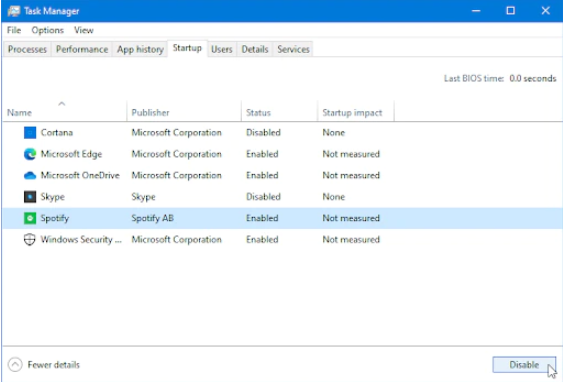Click the Fewer details label
Viewport: 563px width, 382px height.
(53, 365)
